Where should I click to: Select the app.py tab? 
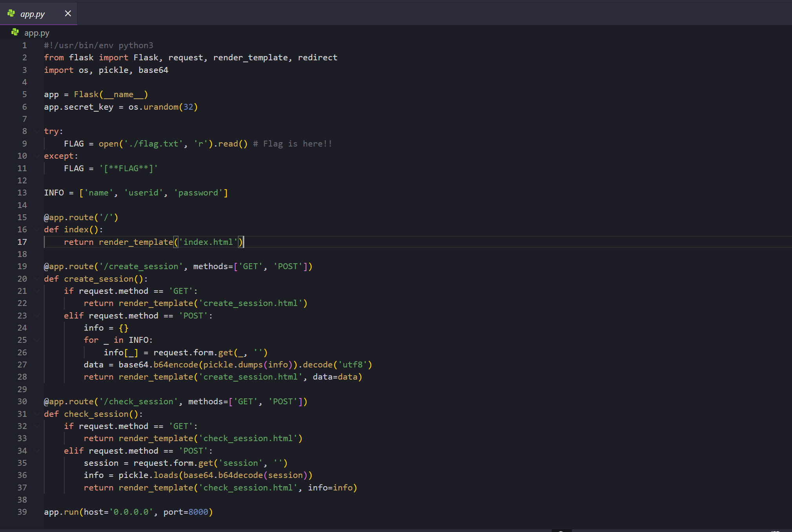(x=33, y=14)
